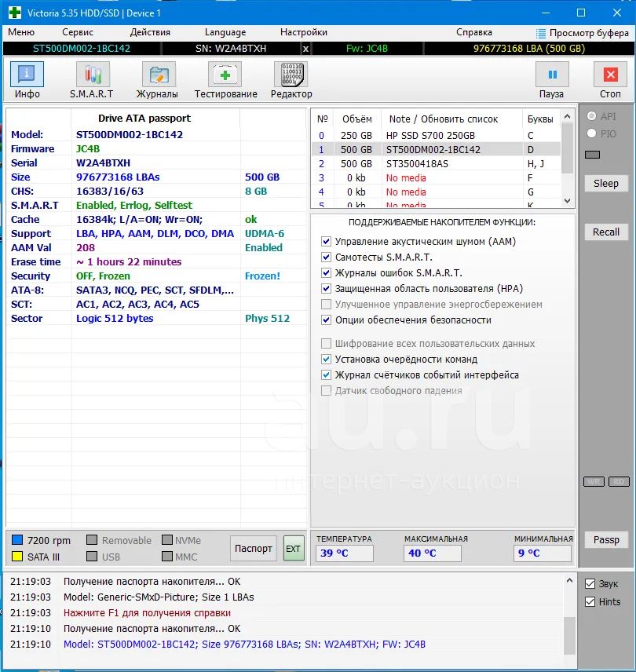The height and width of the screenshot is (672, 636).
Task: Click the Нажмите F1 для получения справки log line
Action: click(x=147, y=613)
